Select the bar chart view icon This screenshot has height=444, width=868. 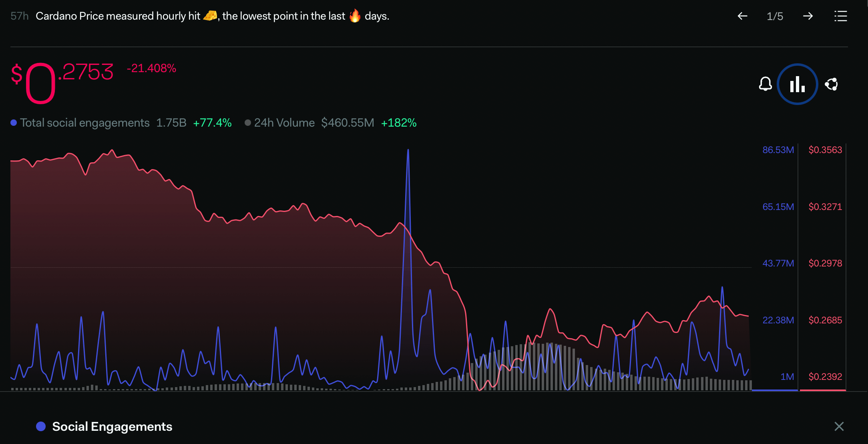(x=797, y=84)
